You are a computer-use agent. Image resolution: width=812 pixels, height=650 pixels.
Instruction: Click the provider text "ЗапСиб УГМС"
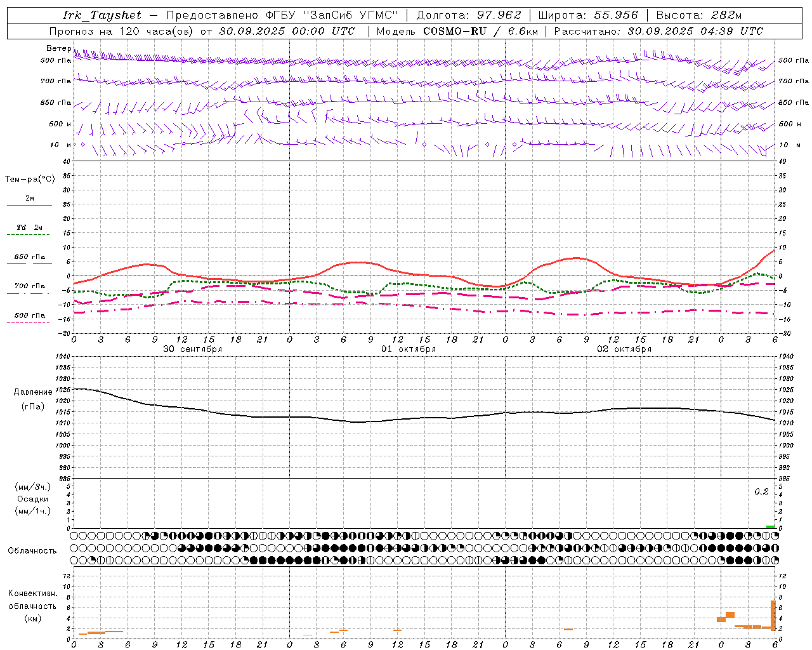[x=351, y=15]
